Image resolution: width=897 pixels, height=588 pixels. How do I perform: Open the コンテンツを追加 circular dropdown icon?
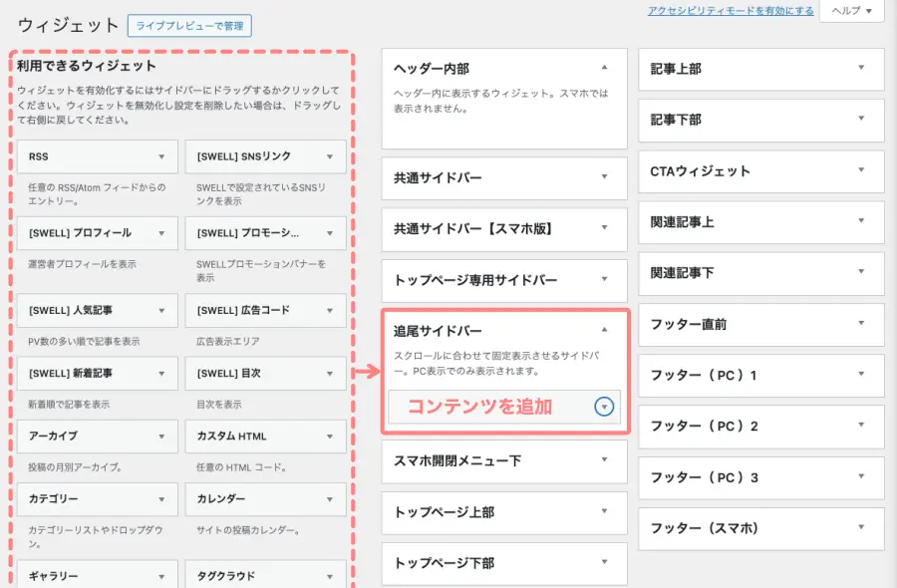[606, 406]
